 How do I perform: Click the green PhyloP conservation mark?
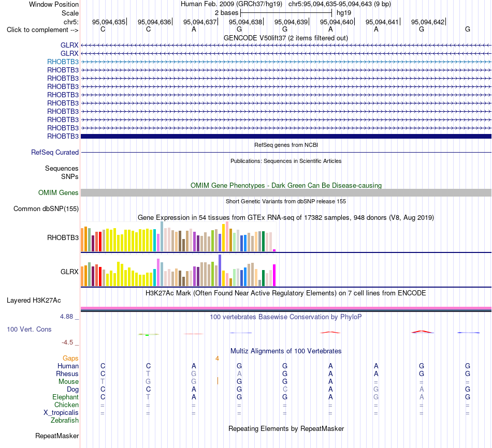148,335
